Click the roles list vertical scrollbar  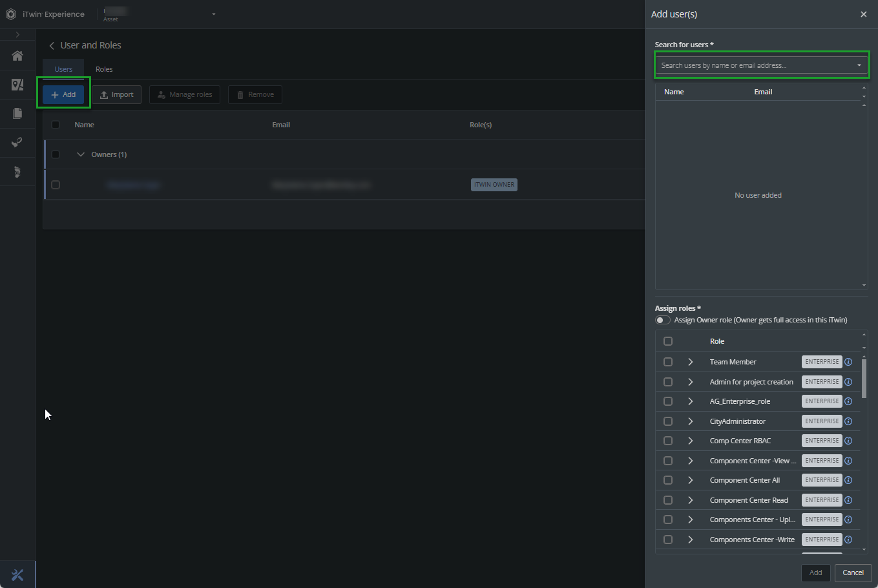point(864,379)
